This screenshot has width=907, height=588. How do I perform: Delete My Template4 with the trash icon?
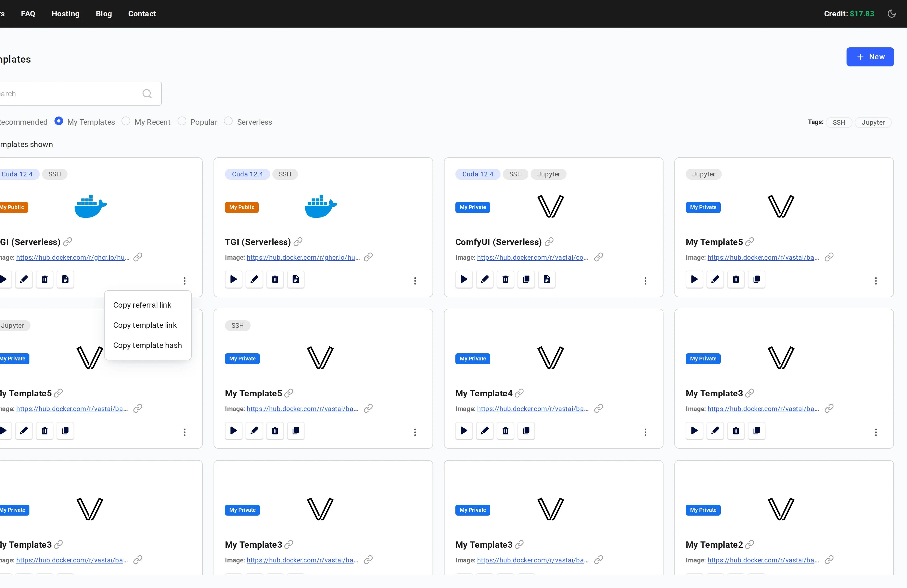point(505,430)
